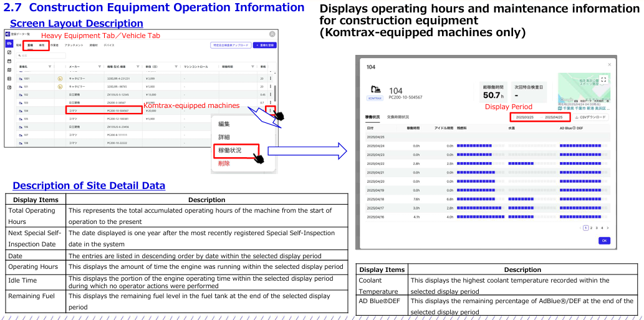Close the 104 detail dialog with X

tap(609, 64)
